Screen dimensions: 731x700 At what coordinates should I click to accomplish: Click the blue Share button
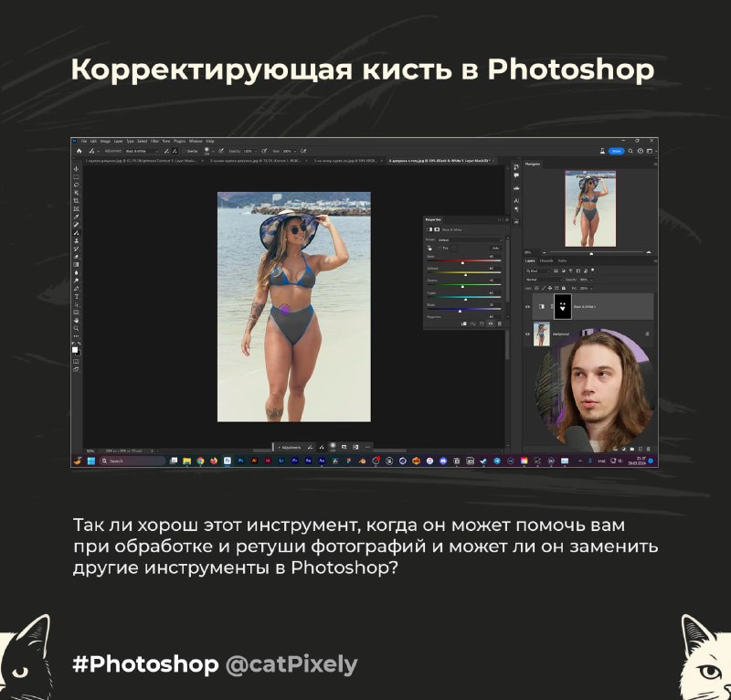pos(616,151)
